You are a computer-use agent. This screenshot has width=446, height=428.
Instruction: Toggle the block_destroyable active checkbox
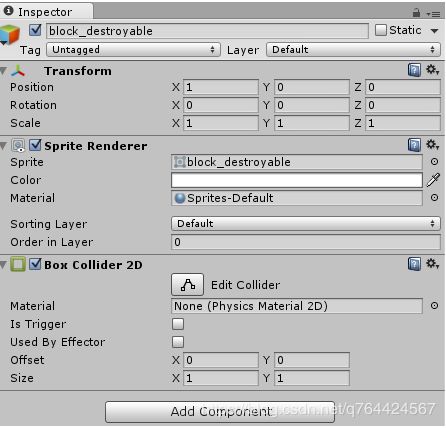click(x=35, y=30)
